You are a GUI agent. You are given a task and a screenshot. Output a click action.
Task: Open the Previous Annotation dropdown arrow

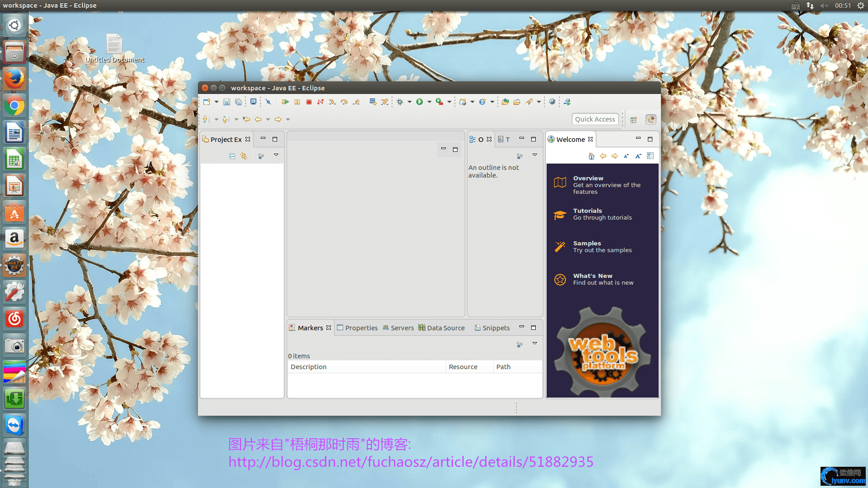tap(236, 120)
